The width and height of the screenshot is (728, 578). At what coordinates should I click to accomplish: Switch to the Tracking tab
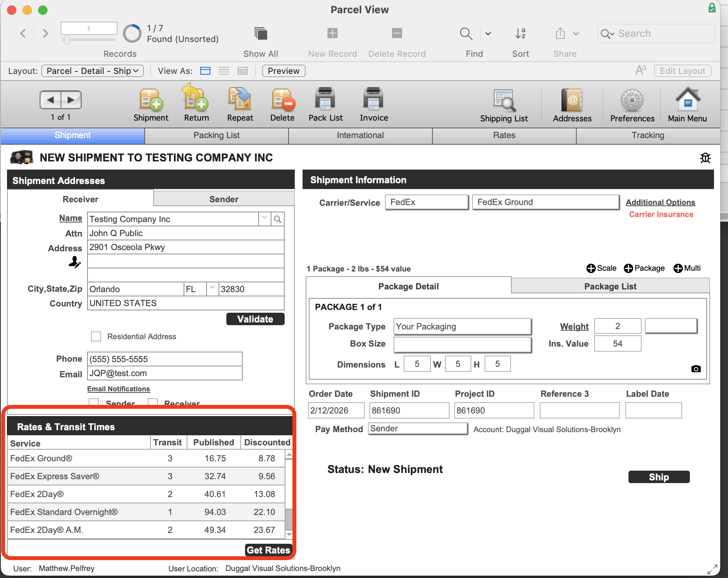tap(647, 135)
